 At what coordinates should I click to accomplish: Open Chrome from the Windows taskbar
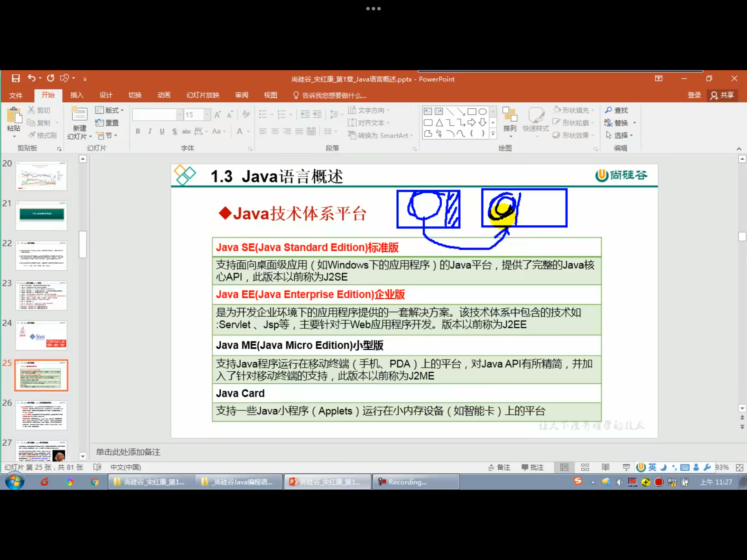point(95,482)
